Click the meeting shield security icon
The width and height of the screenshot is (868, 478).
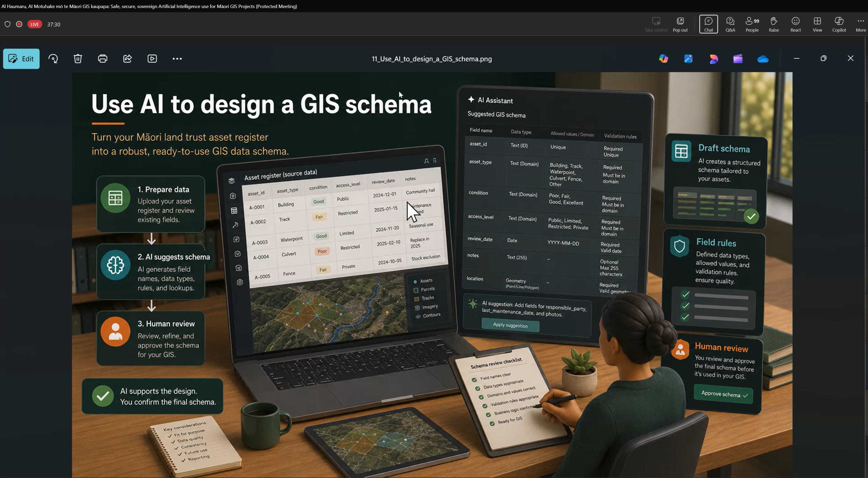[x=8, y=24]
